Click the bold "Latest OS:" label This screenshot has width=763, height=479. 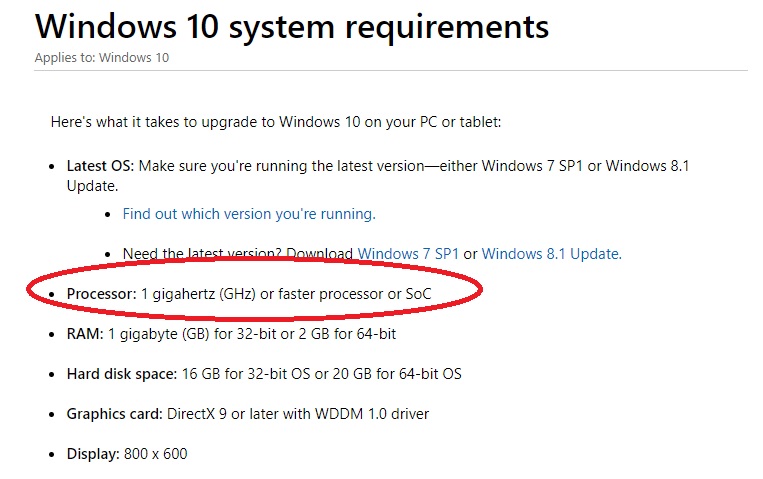point(100,166)
